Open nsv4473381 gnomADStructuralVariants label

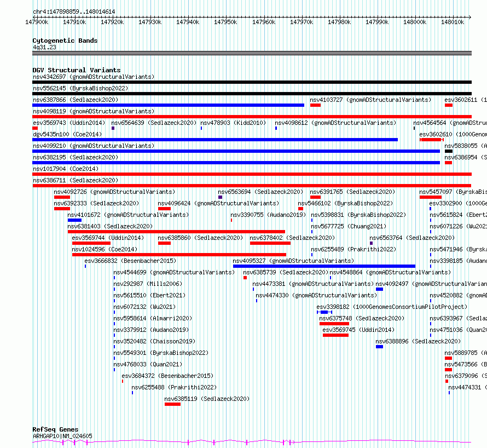(313, 284)
